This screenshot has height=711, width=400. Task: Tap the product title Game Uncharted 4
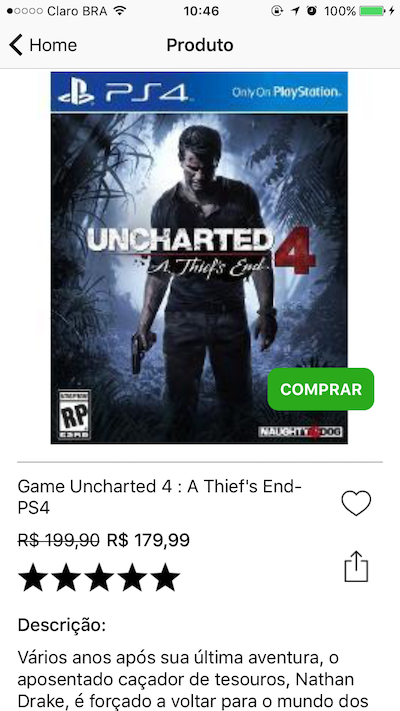click(x=160, y=497)
